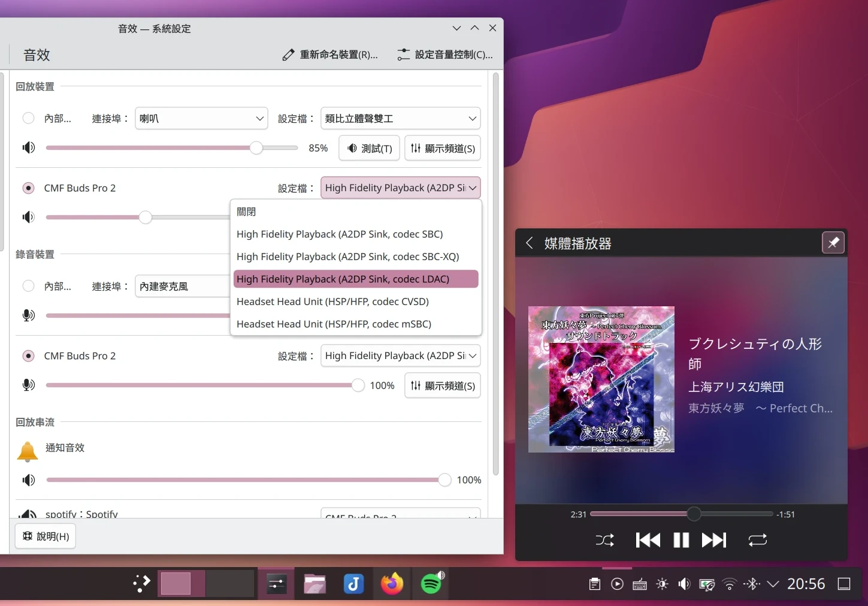The height and width of the screenshot is (606, 868).
Task: Open recording CMF Buds profile dropdown
Action: coord(400,355)
